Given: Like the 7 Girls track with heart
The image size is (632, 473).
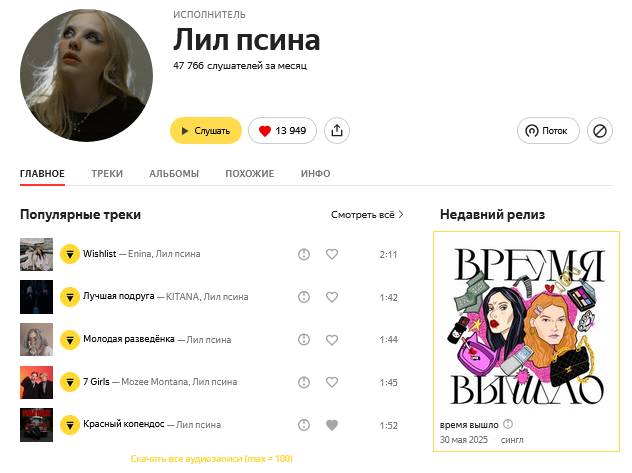Looking at the screenshot, I should pos(332,382).
